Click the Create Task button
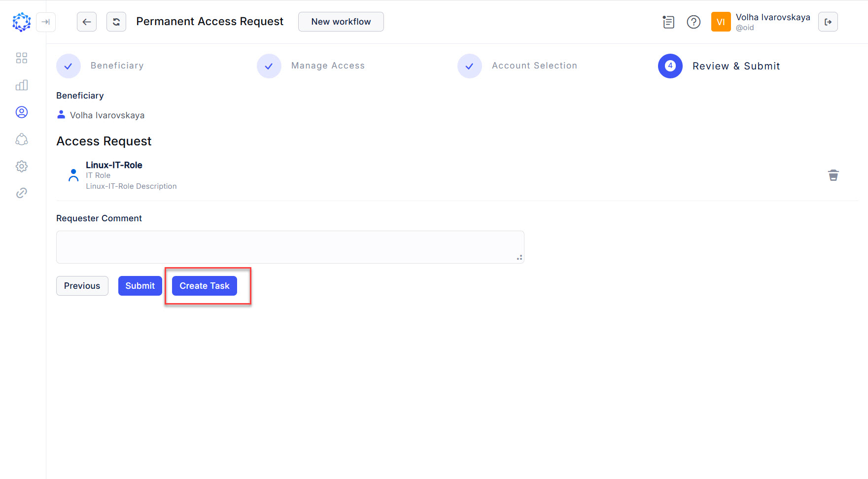This screenshot has height=479, width=868. pyautogui.click(x=204, y=286)
